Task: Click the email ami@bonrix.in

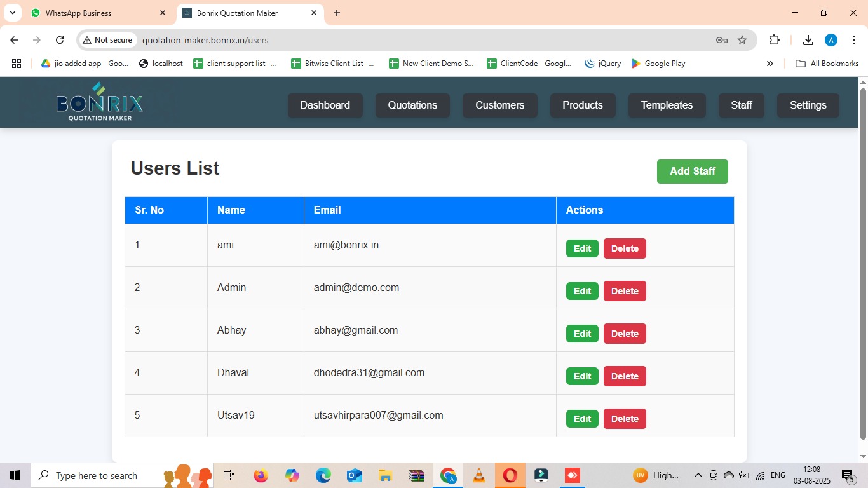Action: [x=346, y=245]
